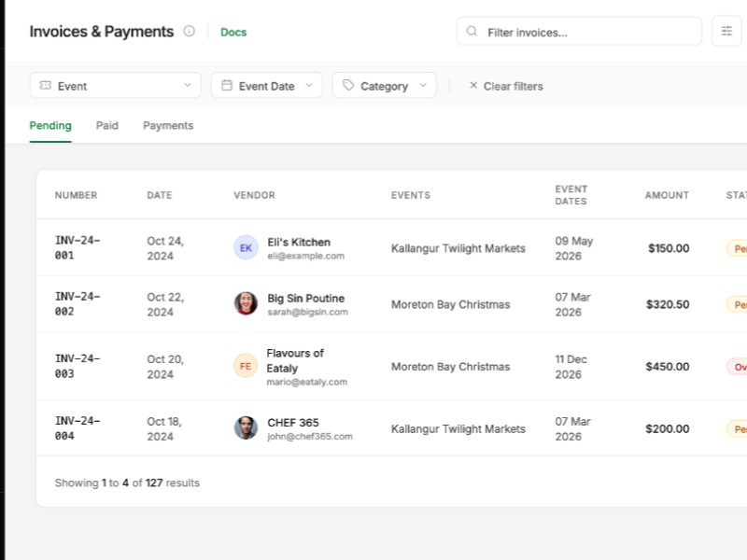Click the ticket icon in the Event filter
747x560 pixels.
pos(45,85)
